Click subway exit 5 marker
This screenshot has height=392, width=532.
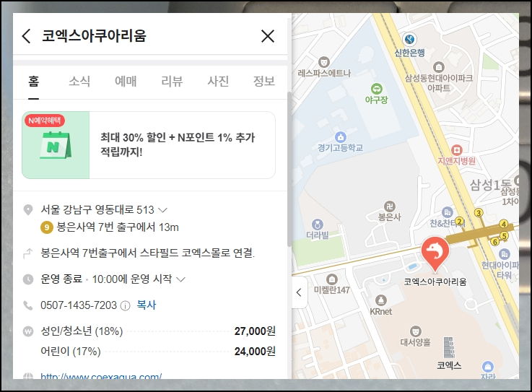(x=505, y=236)
